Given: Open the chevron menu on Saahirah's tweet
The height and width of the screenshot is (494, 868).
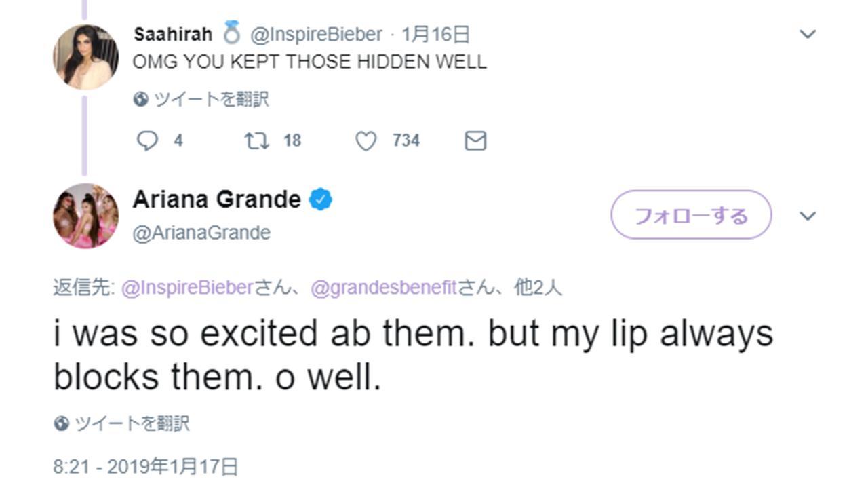Looking at the screenshot, I should (808, 34).
